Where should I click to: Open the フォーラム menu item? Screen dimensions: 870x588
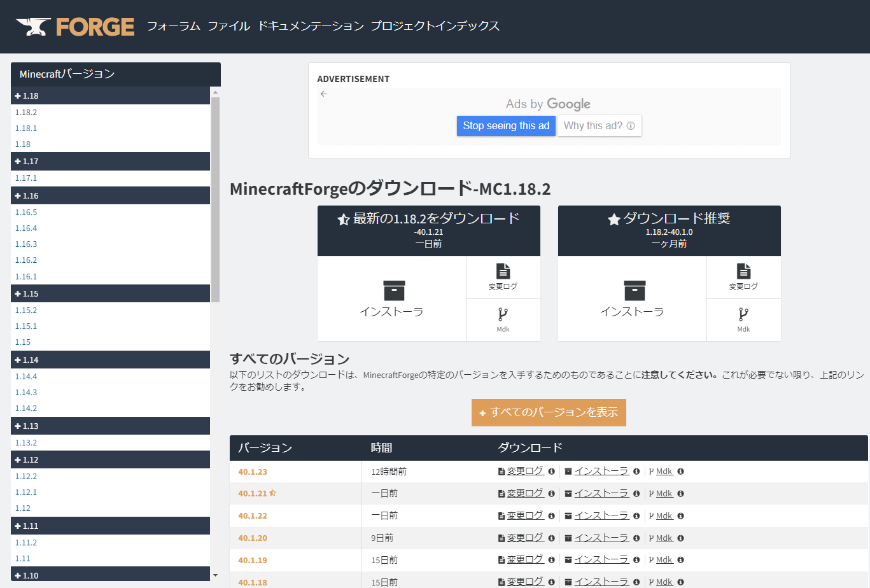173,26
